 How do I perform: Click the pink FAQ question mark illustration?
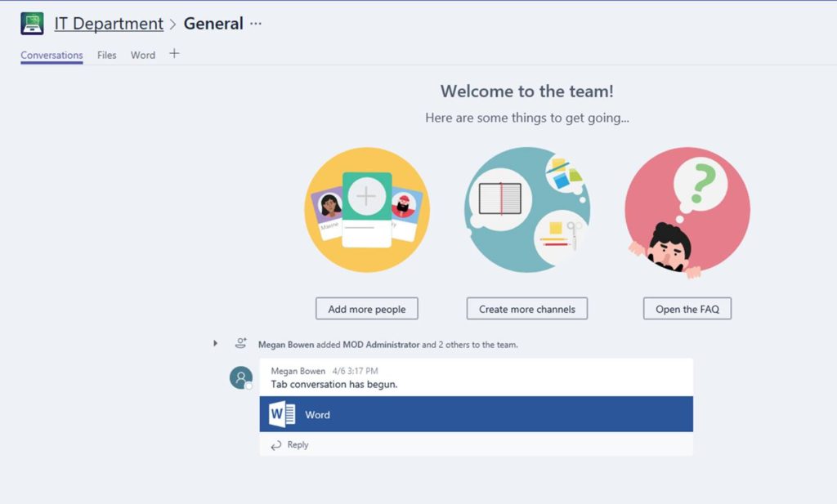pos(687,212)
